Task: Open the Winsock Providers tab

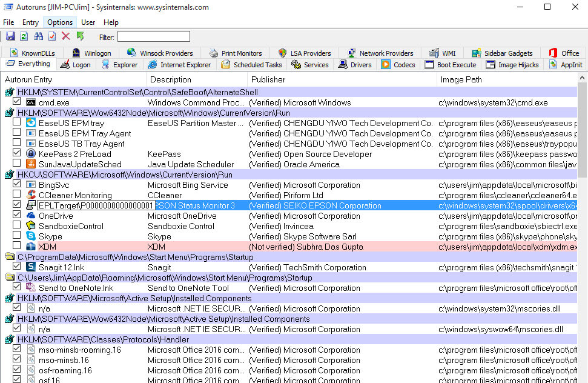Action: pyautogui.click(x=160, y=53)
